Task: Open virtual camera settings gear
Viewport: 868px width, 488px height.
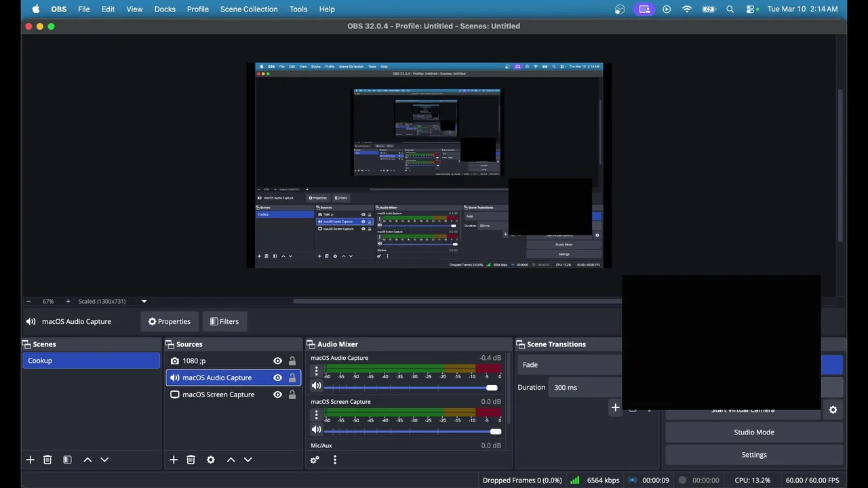Action: [833, 409]
